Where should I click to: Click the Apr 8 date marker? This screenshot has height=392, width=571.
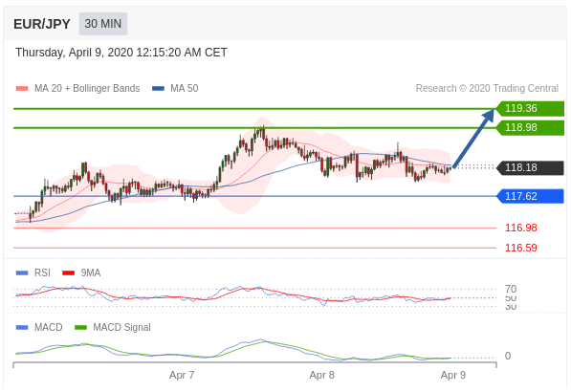(322, 375)
